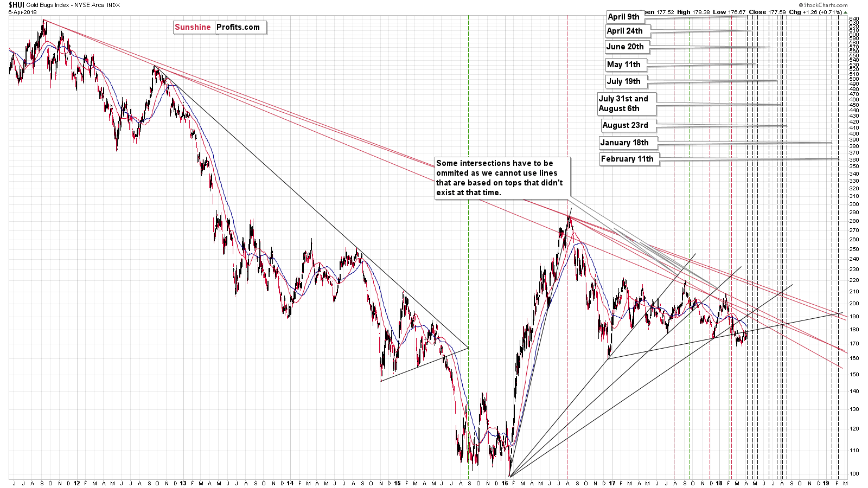This screenshot has height=488, width=868.
Task: Click the Sunshine Profits.com logo box
Action: [220, 27]
